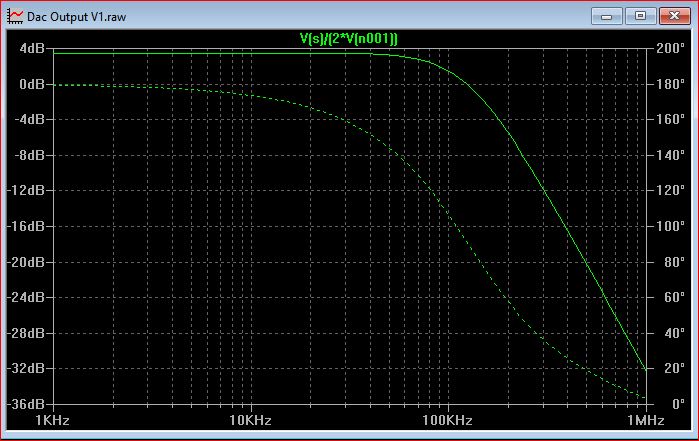Click the 160° phase axis label
Viewport: 699px width, 441px height.
(x=670, y=119)
